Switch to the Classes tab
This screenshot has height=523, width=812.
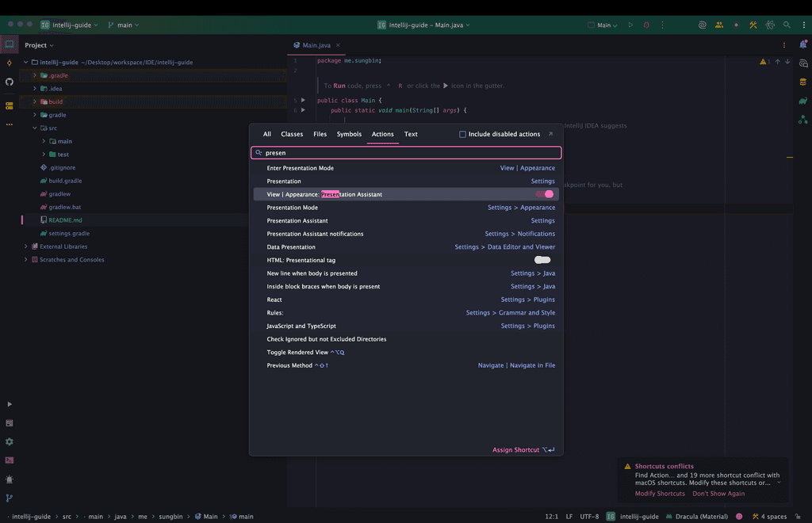point(292,135)
